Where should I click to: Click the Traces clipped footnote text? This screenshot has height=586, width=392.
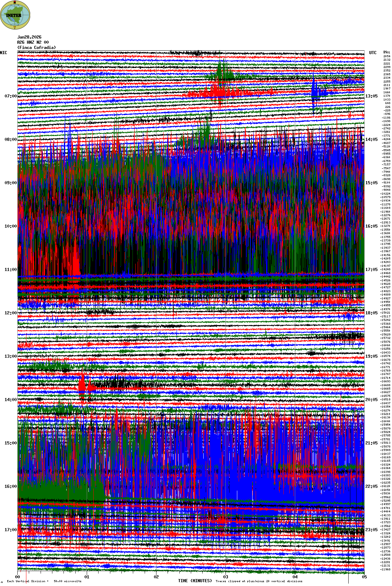click(259, 581)
